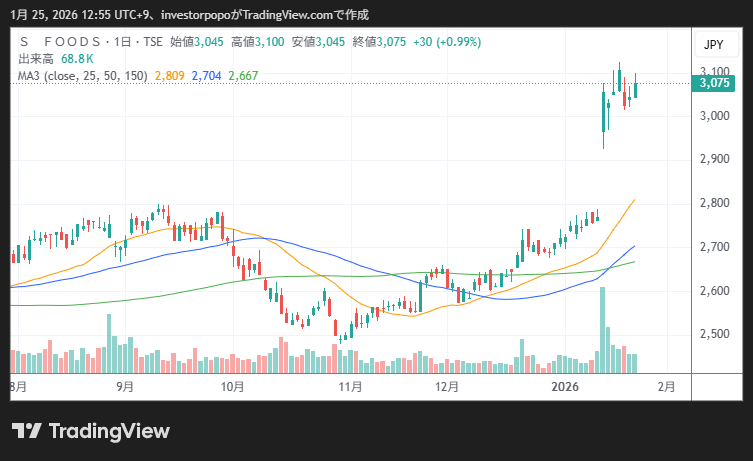Click the S FOODS symbol title
This screenshot has width=753, height=461.
coord(60,42)
